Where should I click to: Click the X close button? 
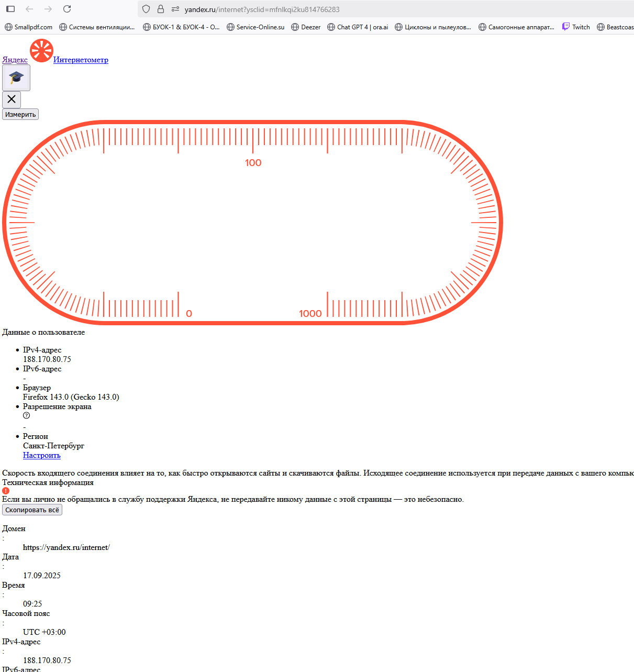(12, 100)
